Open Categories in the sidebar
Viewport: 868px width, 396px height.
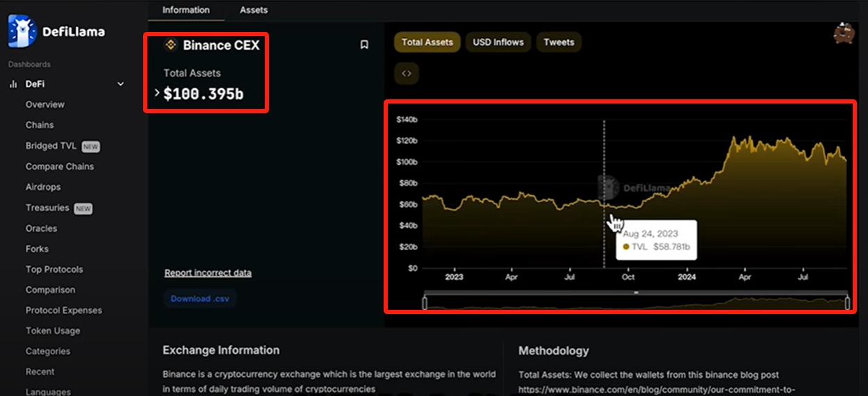pyautogui.click(x=48, y=352)
